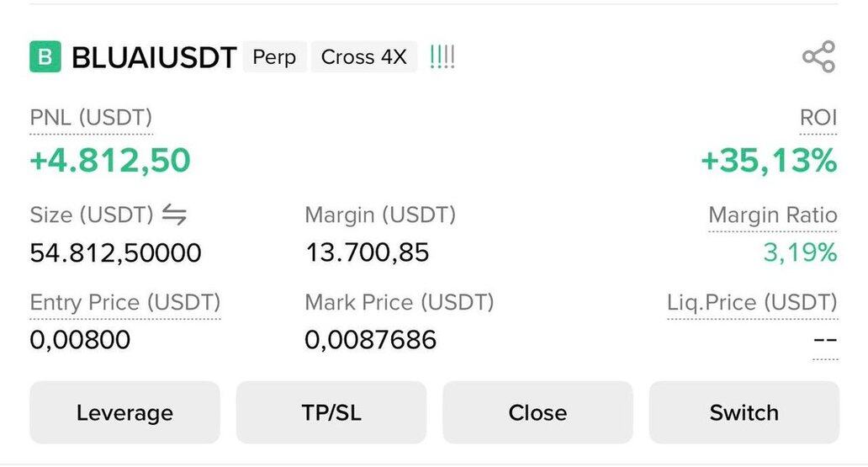This screenshot has height=467, width=868.
Task: Tap the Perp contract type tag
Action: point(274,57)
